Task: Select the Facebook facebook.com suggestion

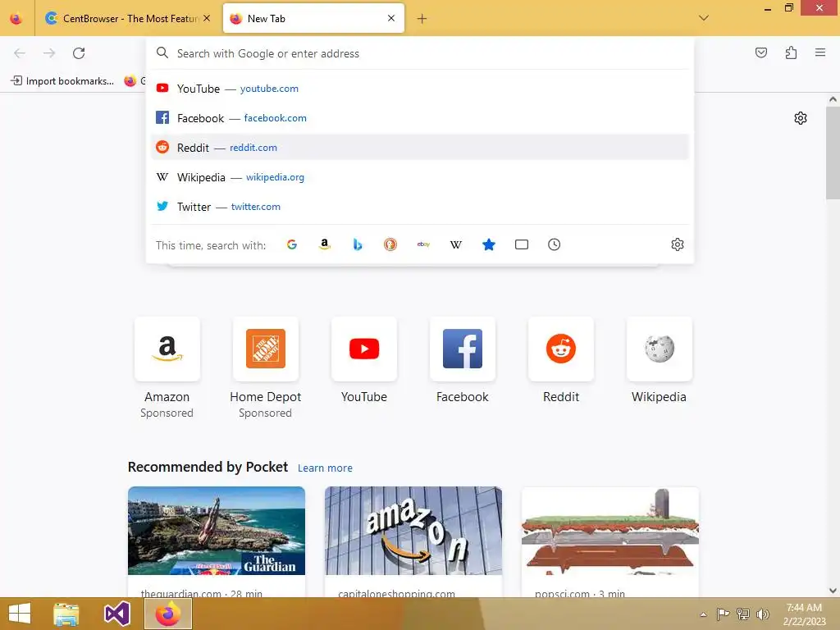Action: tap(419, 118)
